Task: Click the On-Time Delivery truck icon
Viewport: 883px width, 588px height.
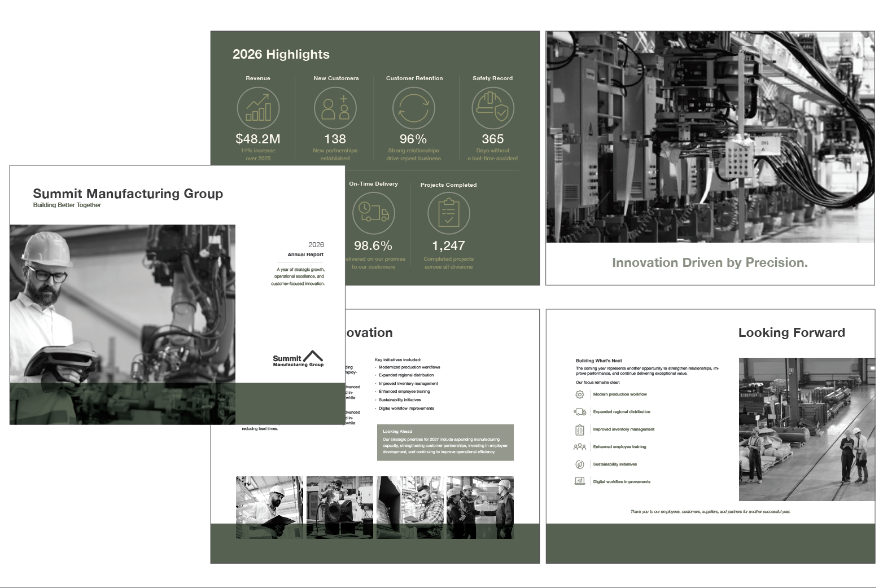Action: point(373,213)
